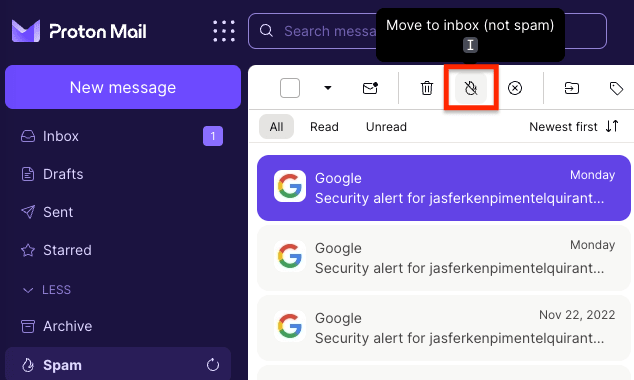The width and height of the screenshot is (634, 380).
Task: Click the search magnifier icon
Action: point(266,31)
